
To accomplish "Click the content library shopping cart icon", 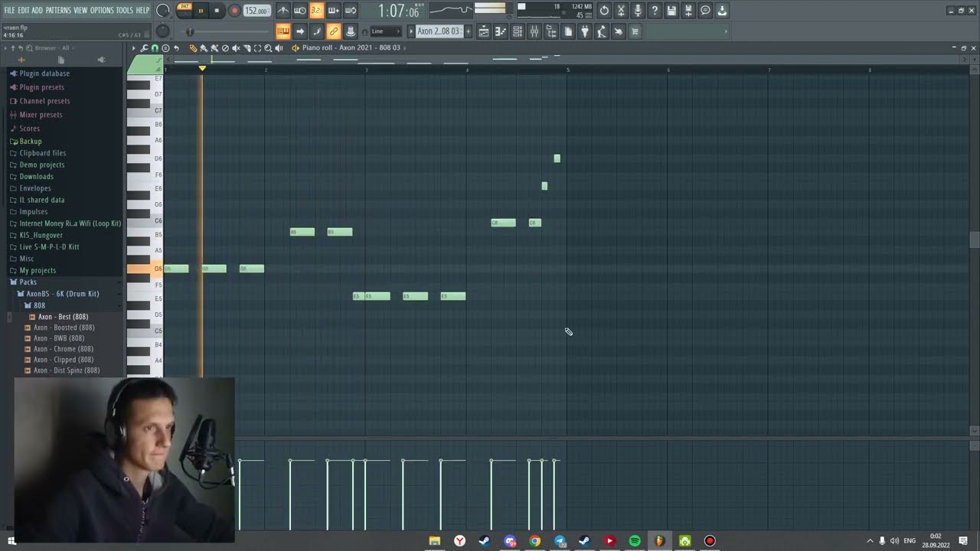I will 635,31.
